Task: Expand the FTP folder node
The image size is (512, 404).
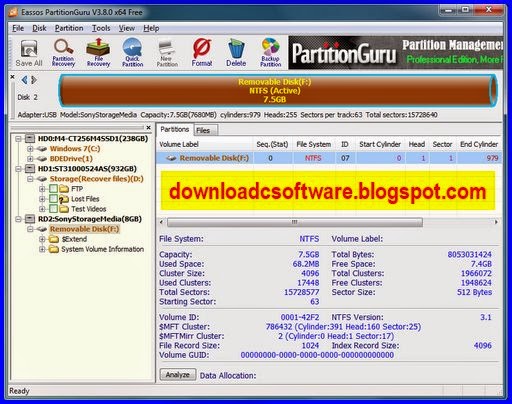Action: click(42, 189)
